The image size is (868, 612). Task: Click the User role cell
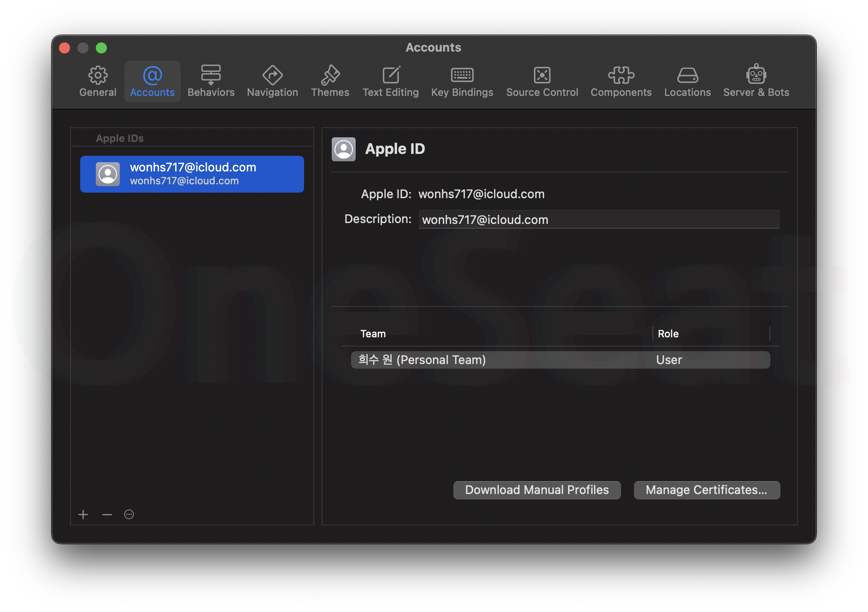[x=669, y=360]
